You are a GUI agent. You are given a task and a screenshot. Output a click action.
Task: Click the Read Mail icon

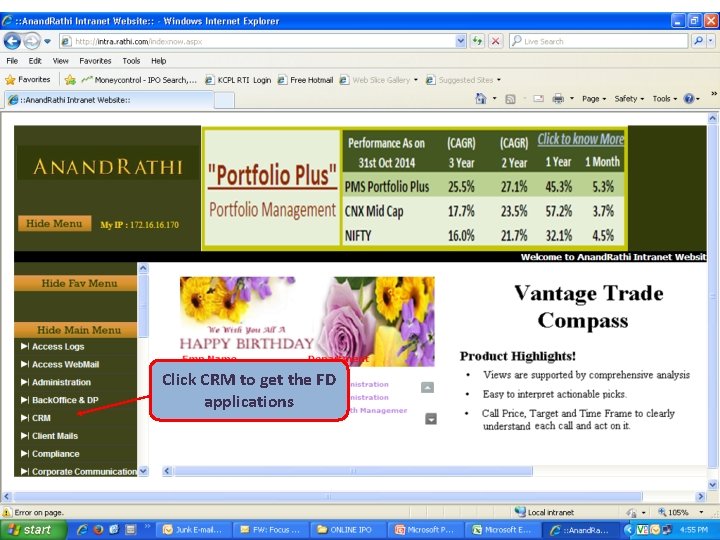point(538,99)
